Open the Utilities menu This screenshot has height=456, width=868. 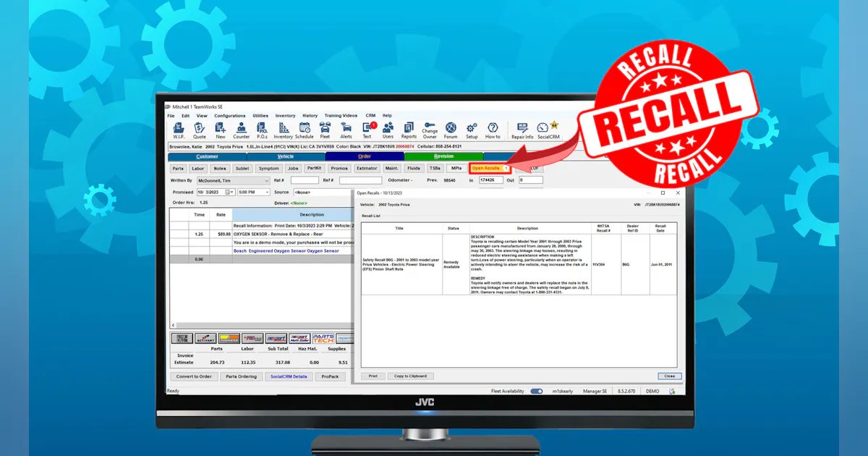click(260, 115)
